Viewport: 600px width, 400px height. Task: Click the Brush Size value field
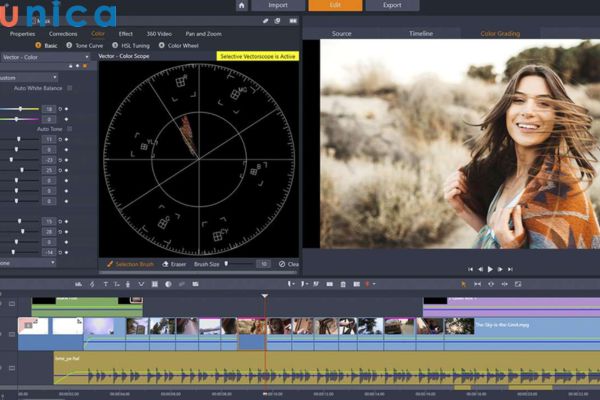click(x=263, y=264)
